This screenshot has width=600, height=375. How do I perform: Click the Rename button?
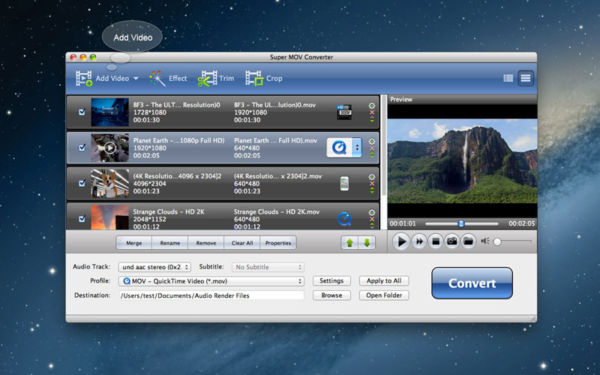170,243
